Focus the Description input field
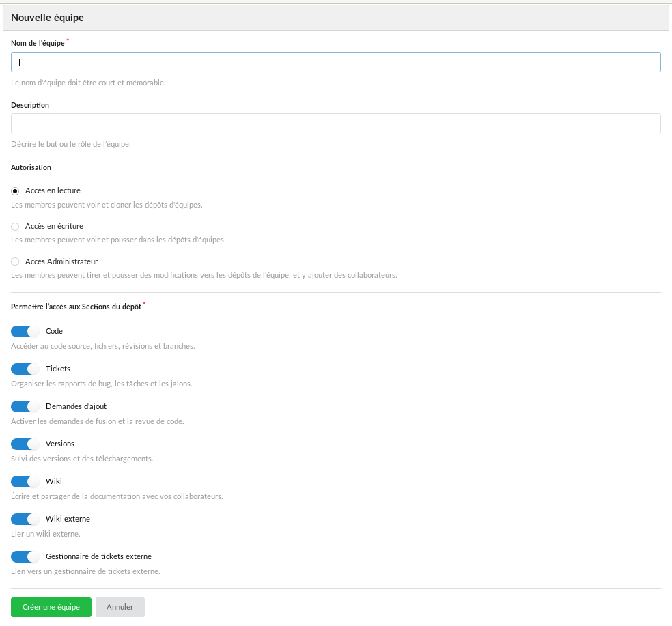Screen dimensions: 672x626 (x=335, y=124)
